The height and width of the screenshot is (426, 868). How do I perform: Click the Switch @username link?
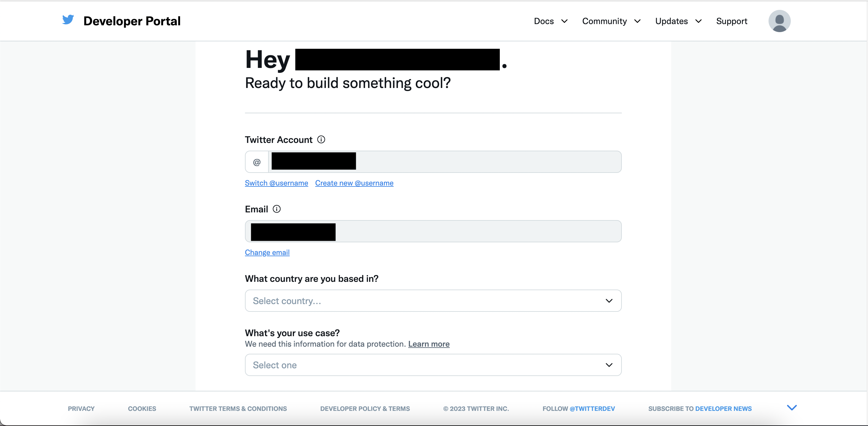pos(276,183)
